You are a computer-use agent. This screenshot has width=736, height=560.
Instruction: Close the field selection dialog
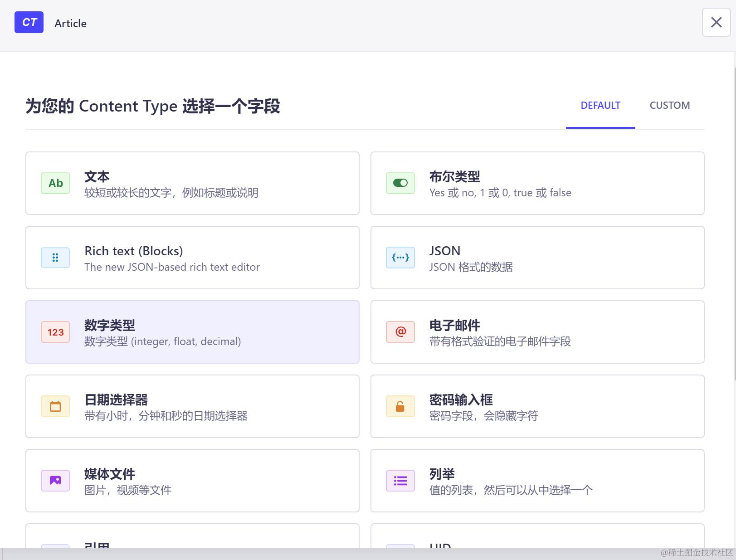pos(717,22)
